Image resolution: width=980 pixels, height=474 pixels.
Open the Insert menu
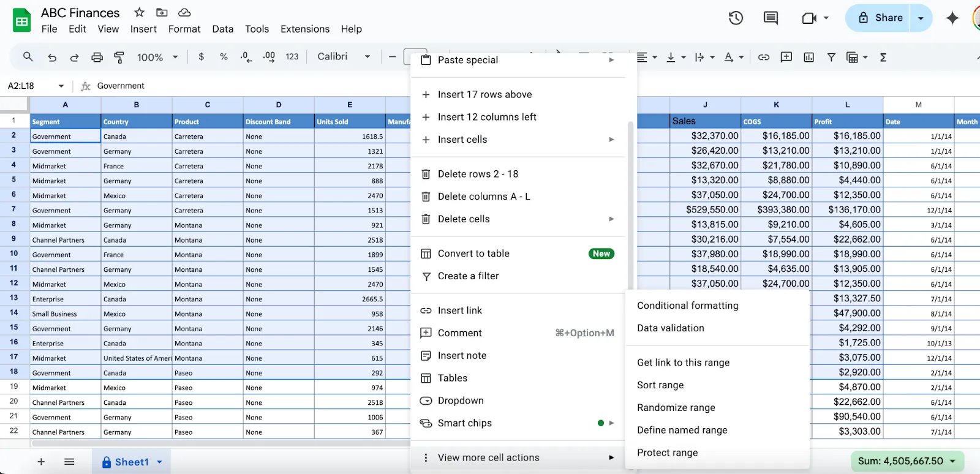coord(143,29)
